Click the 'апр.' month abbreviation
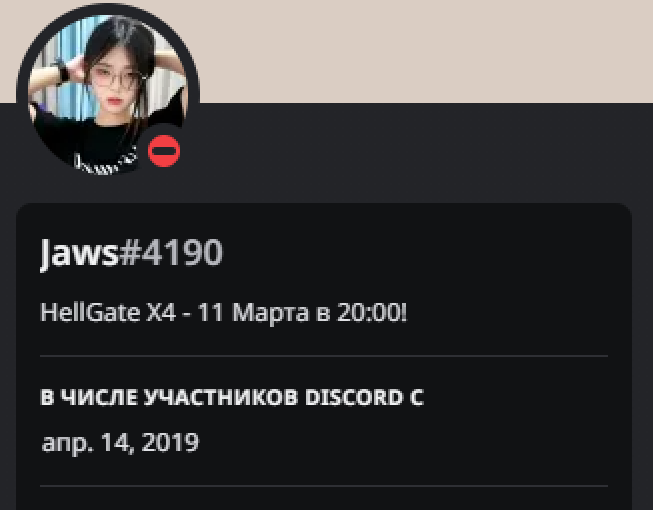 [x=67, y=443]
